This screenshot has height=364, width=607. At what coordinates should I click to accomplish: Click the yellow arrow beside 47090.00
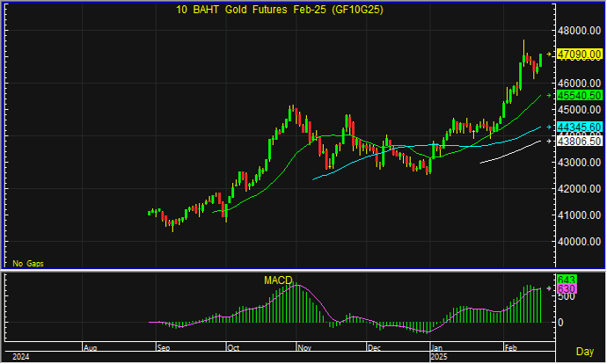click(549, 55)
